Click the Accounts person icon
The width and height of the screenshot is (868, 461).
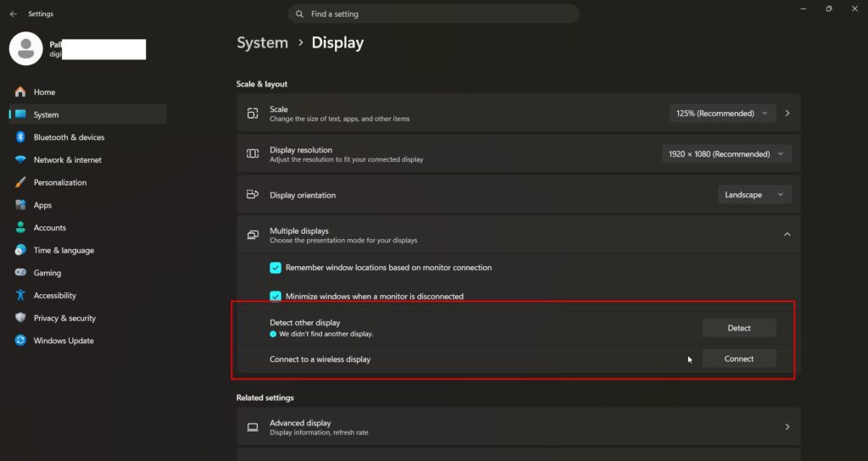[x=20, y=227]
